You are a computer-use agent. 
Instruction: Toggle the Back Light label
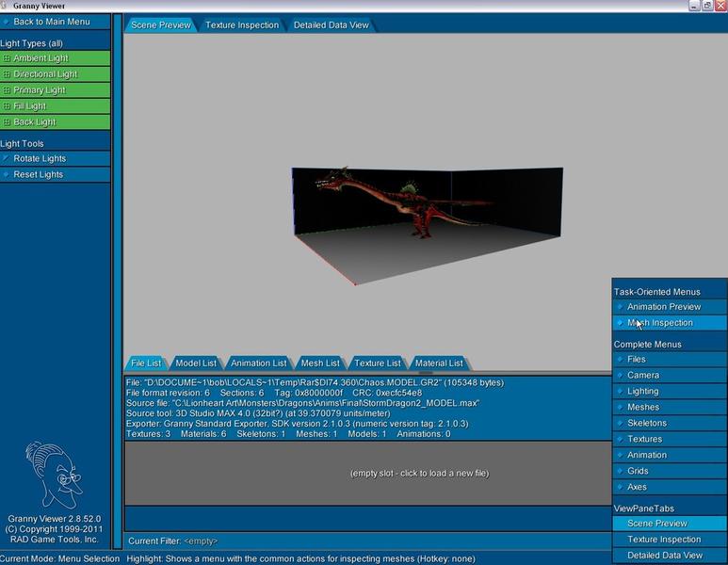click(34, 122)
